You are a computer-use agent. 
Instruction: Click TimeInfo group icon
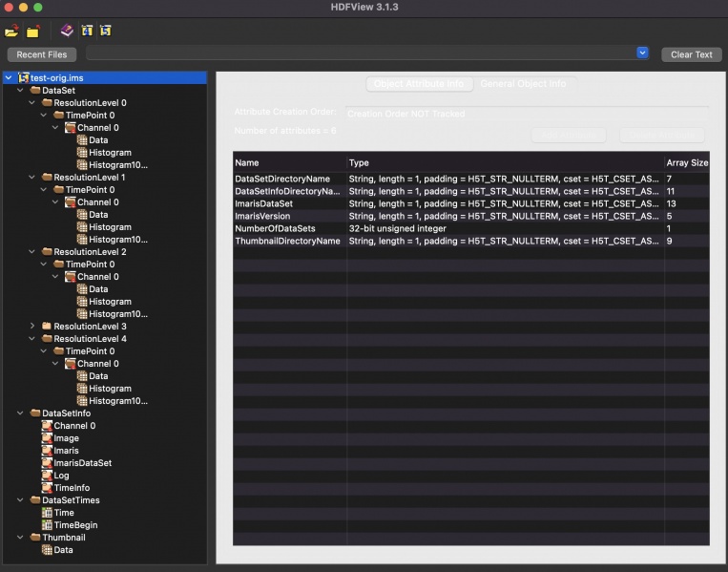(47, 488)
